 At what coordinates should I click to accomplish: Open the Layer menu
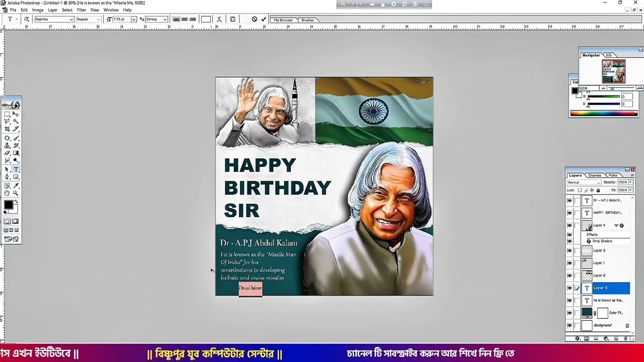52,10
